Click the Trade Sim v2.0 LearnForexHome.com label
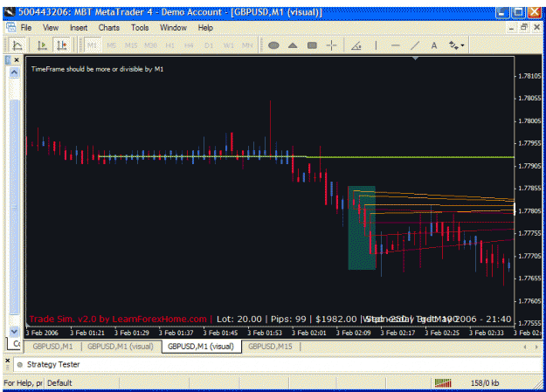The width and height of the screenshot is (546, 392). [x=118, y=319]
